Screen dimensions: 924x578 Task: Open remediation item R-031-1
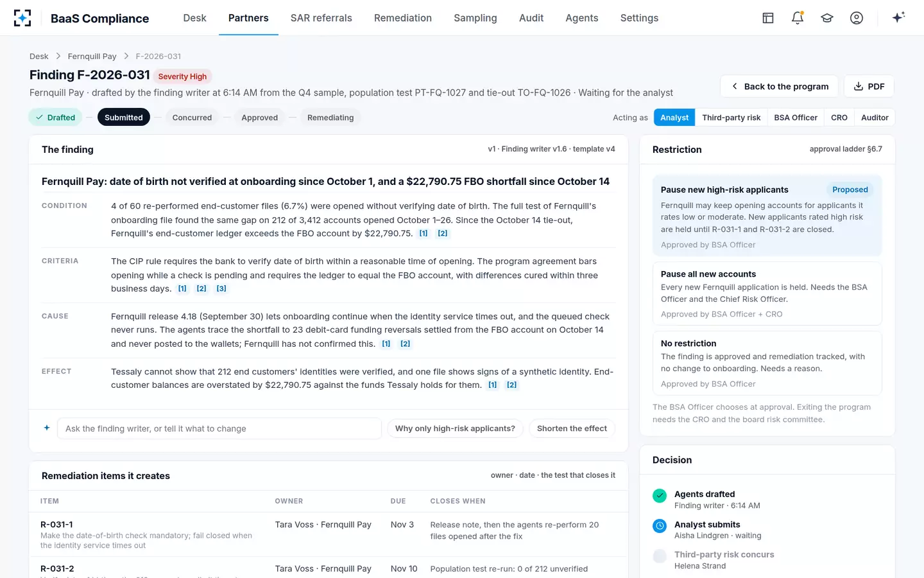click(x=329, y=534)
